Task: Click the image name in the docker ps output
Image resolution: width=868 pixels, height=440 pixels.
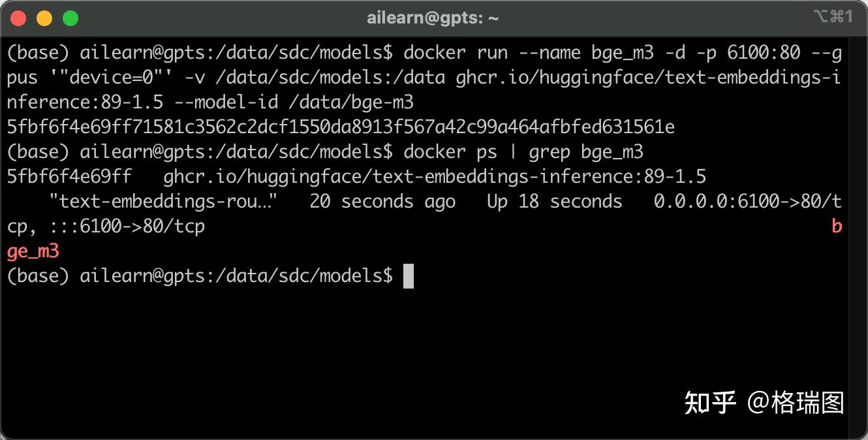Action: (x=435, y=177)
